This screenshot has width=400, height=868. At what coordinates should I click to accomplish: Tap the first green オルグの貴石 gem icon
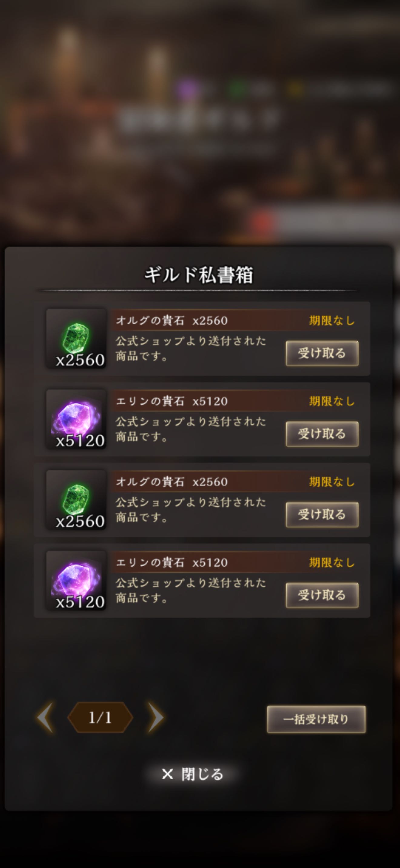[76, 339]
